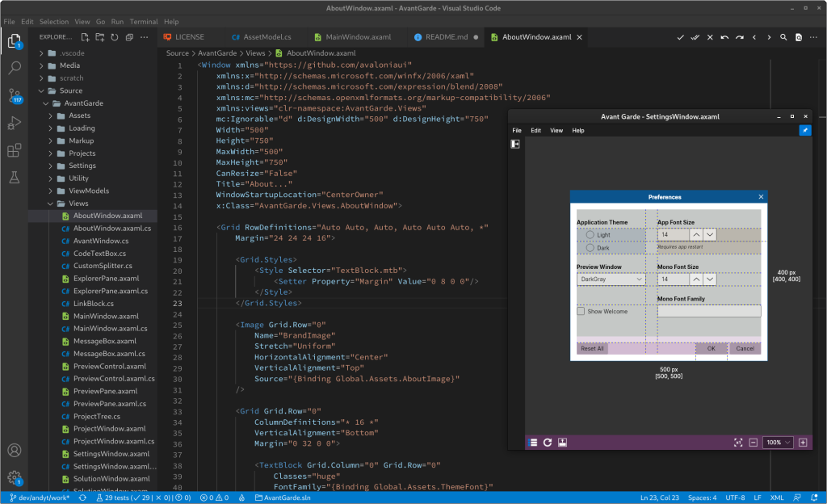Open the Accounts menu in activity bar

point(15,450)
